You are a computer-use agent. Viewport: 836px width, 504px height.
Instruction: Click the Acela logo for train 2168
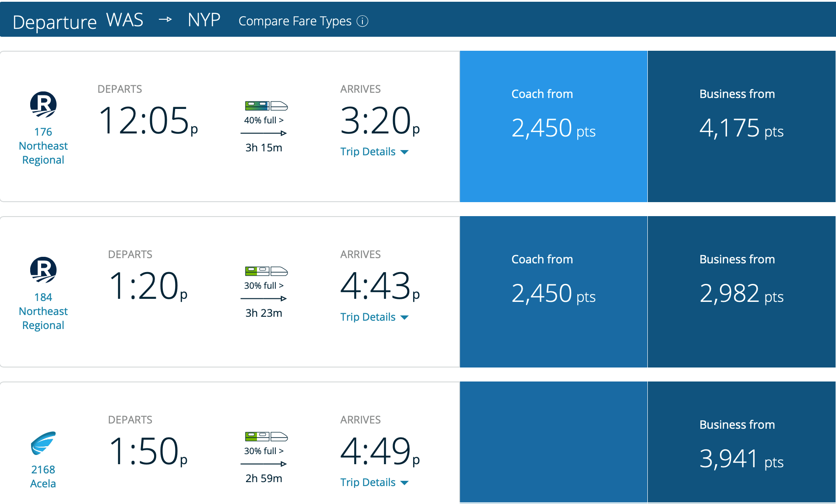click(43, 443)
